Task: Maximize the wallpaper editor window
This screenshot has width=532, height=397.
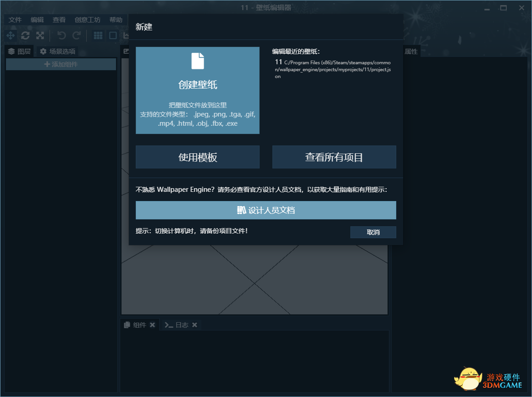Action: tap(504, 8)
